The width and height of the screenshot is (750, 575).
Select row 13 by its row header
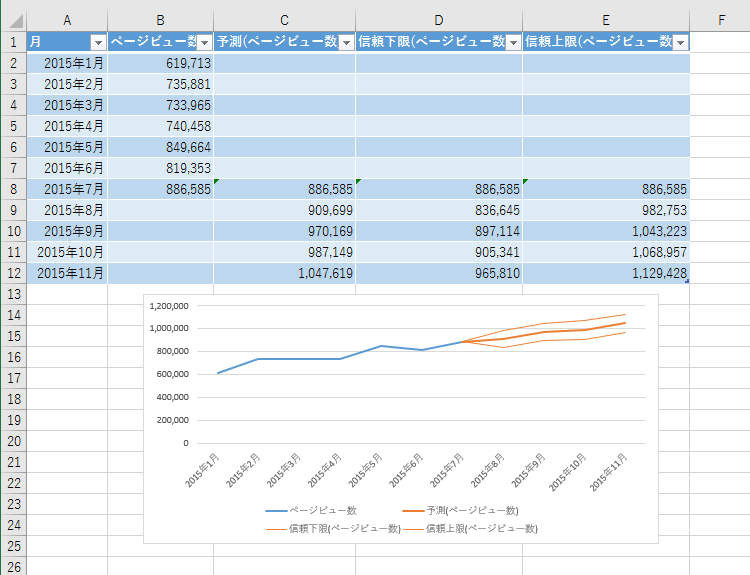point(13,294)
